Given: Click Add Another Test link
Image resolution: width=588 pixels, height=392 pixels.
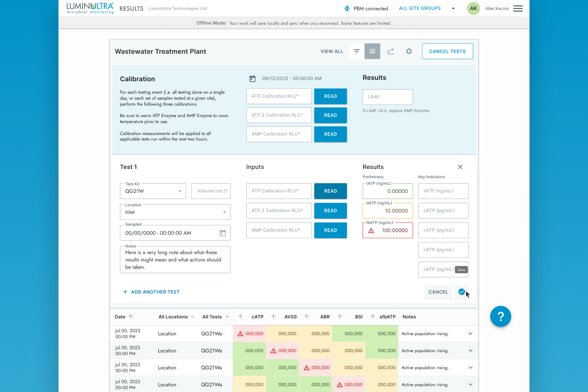Looking at the screenshot, I should coord(151,292).
